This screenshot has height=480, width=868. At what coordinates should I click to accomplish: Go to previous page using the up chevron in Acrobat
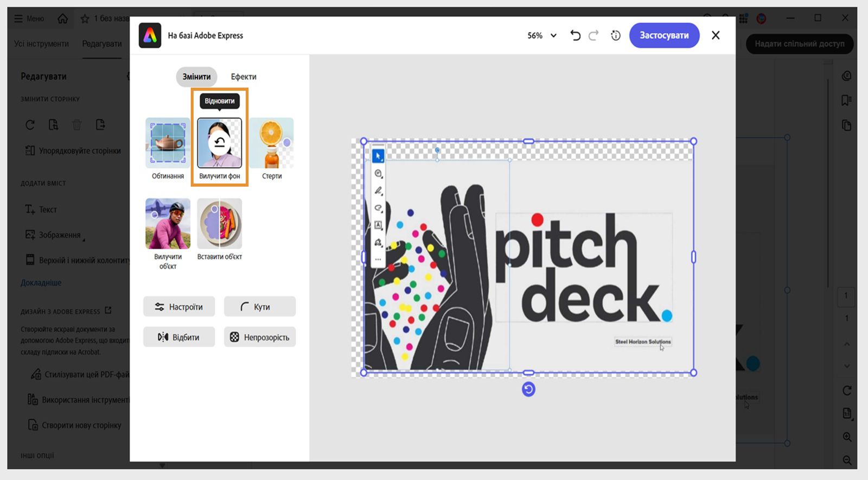click(846, 344)
